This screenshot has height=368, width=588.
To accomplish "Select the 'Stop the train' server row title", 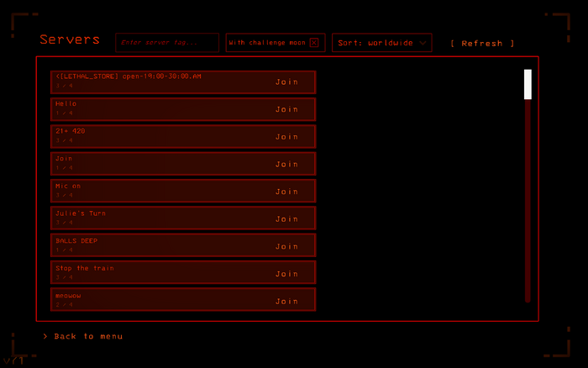I will point(84,268).
